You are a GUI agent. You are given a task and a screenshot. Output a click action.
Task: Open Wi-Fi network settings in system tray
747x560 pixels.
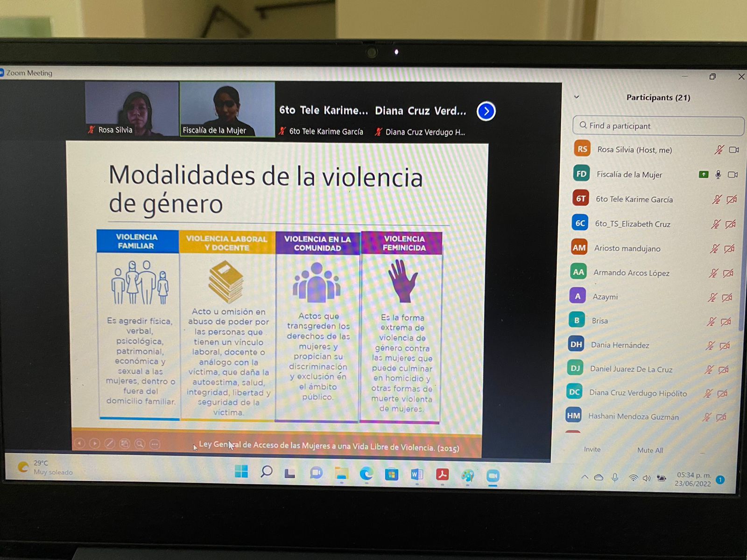tap(633, 478)
